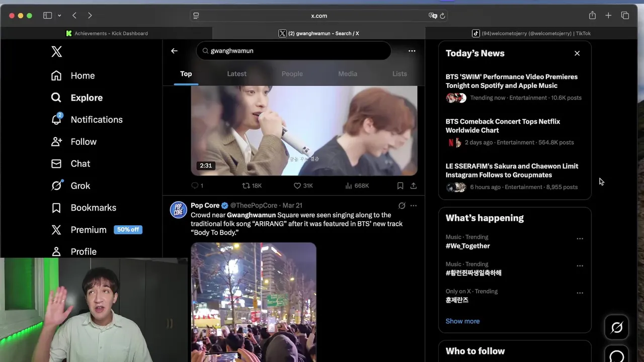Like the video post with 31K likes
644x362 pixels.
pyautogui.click(x=303, y=186)
